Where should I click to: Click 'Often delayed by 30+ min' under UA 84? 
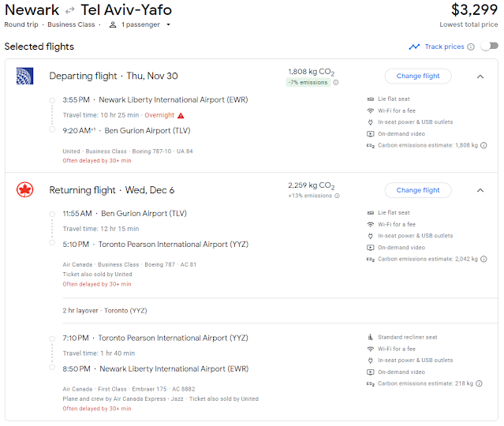[x=97, y=160]
